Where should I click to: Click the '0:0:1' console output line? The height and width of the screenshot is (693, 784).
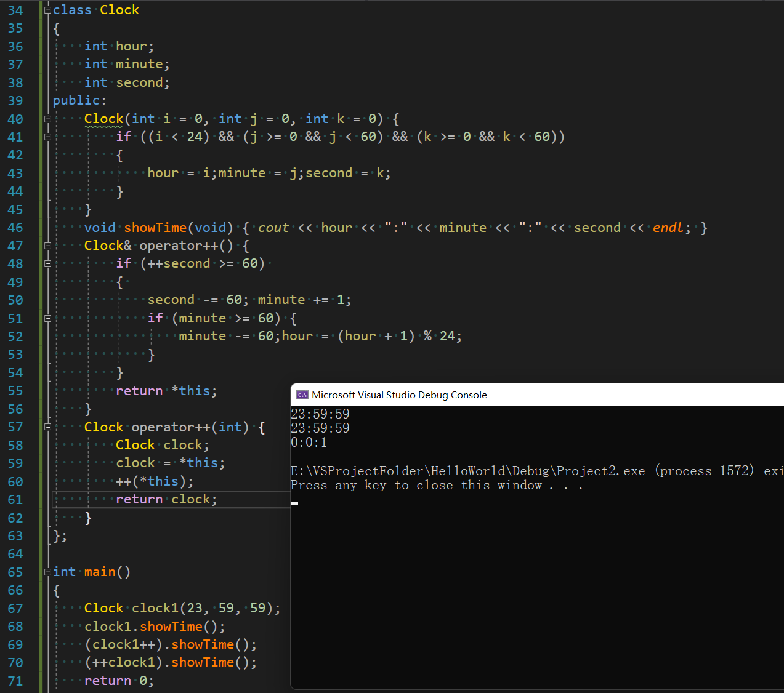[x=309, y=443]
